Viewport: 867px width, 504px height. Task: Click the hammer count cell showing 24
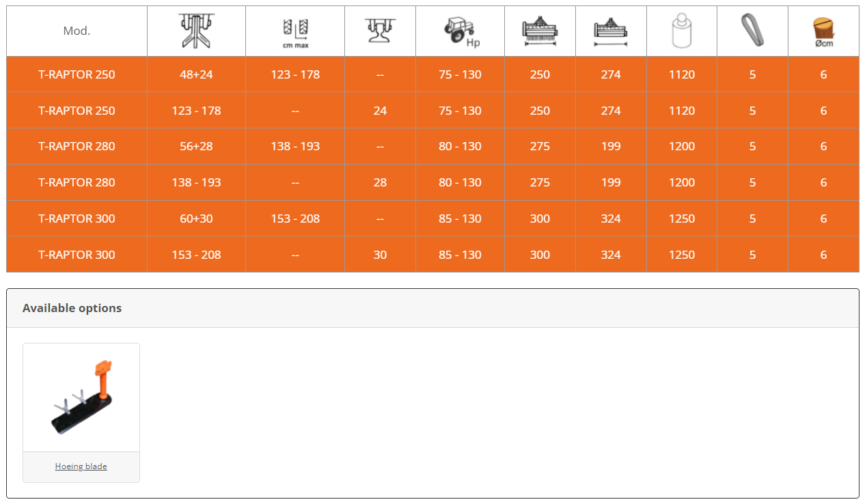(x=380, y=111)
